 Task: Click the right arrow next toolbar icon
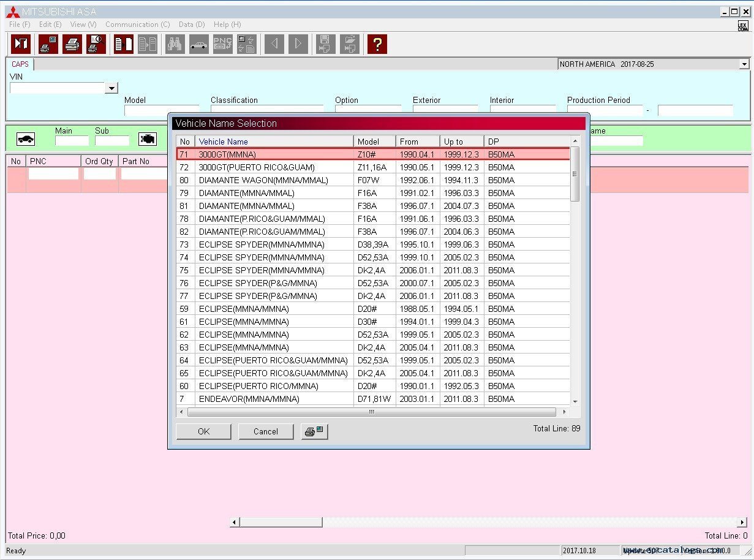tap(298, 44)
